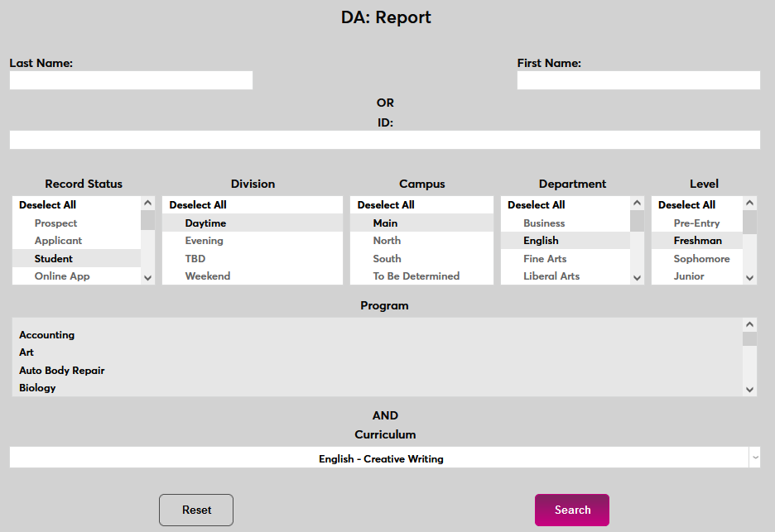Focus the ID text field
The width and height of the screenshot is (775, 532).
point(385,140)
